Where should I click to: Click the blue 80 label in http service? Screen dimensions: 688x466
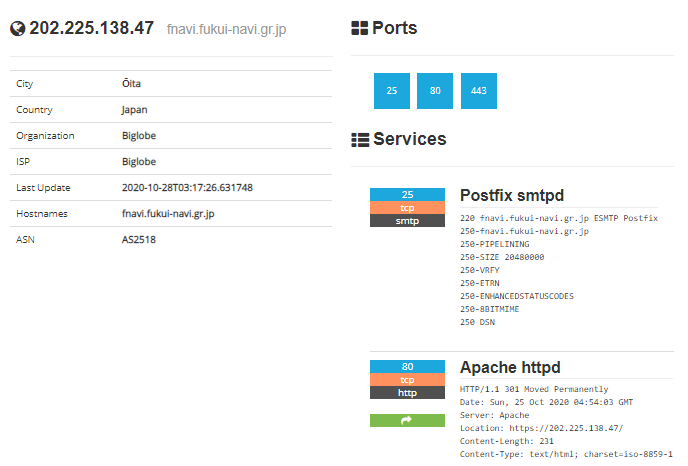(x=407, y=366)
